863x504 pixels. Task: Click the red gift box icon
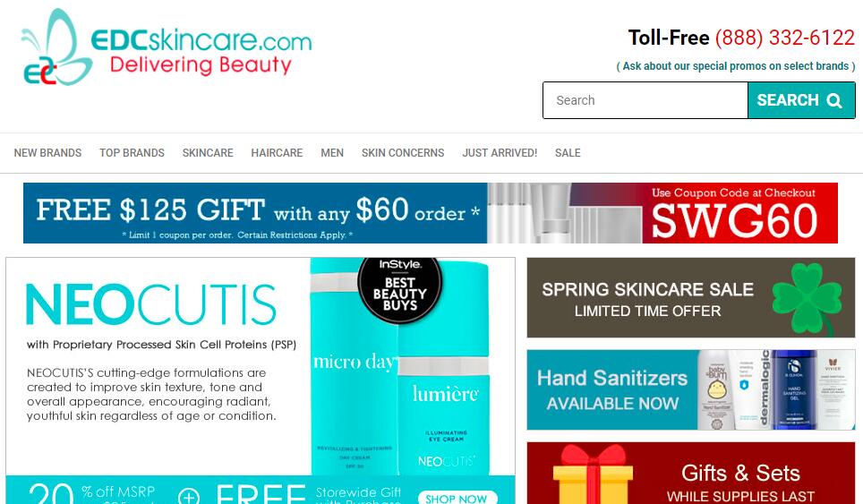[593, 474]
